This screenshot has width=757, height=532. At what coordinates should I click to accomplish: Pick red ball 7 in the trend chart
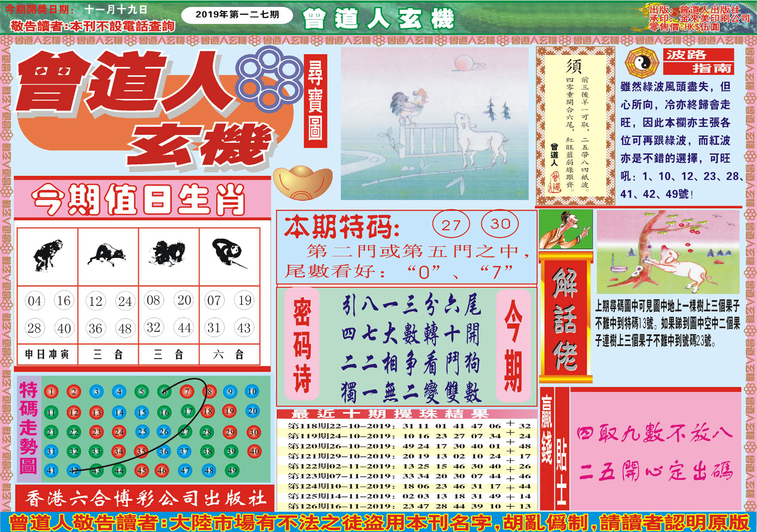(187, 392)
